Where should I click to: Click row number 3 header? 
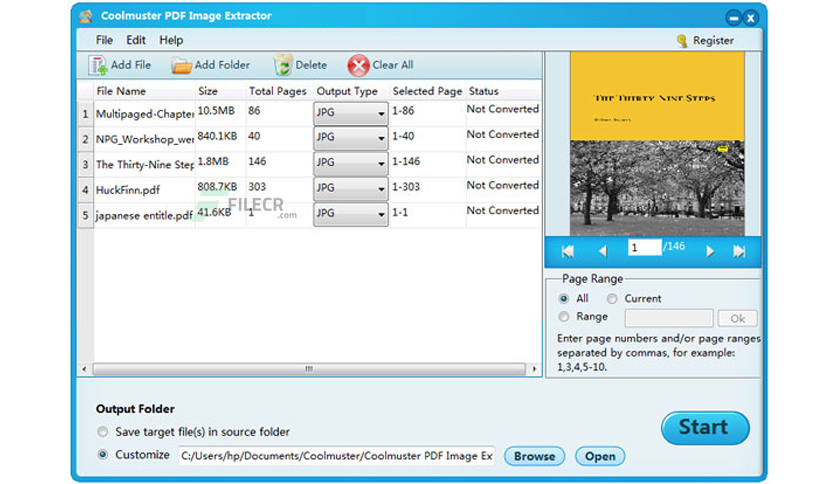click(x=85, y=165)
